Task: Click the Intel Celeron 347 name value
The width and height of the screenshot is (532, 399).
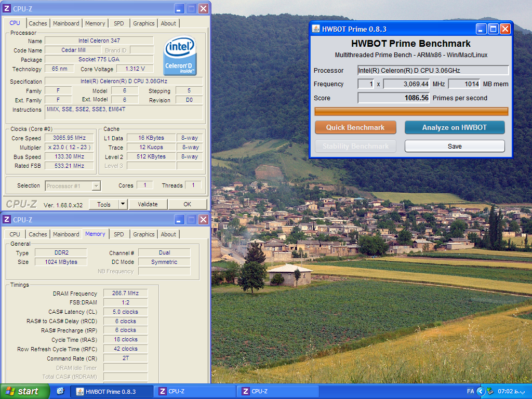Action: [99, 41]
